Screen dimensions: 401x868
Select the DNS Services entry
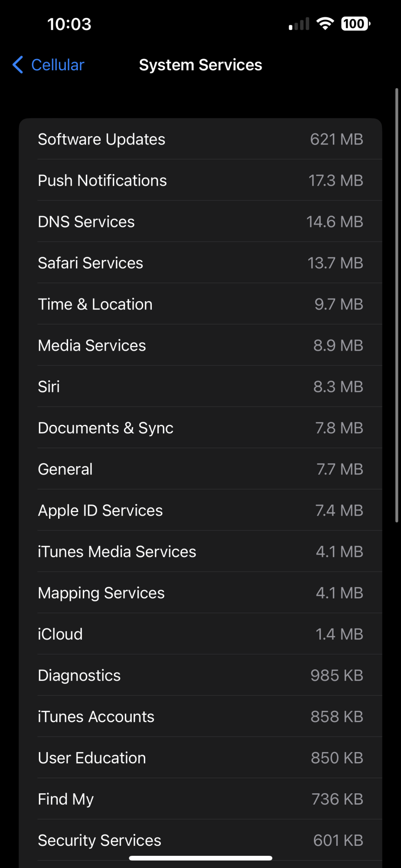click(200, 222)
